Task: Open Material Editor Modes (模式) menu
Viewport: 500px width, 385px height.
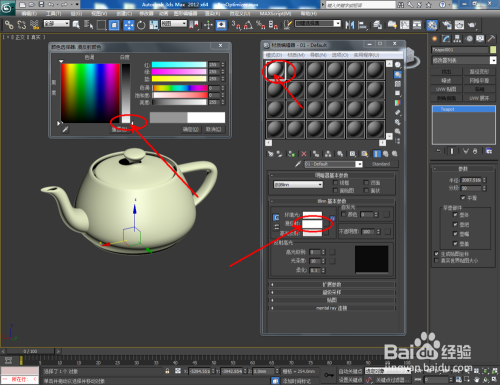Action: pyautogui.click(x=274, y=55)
